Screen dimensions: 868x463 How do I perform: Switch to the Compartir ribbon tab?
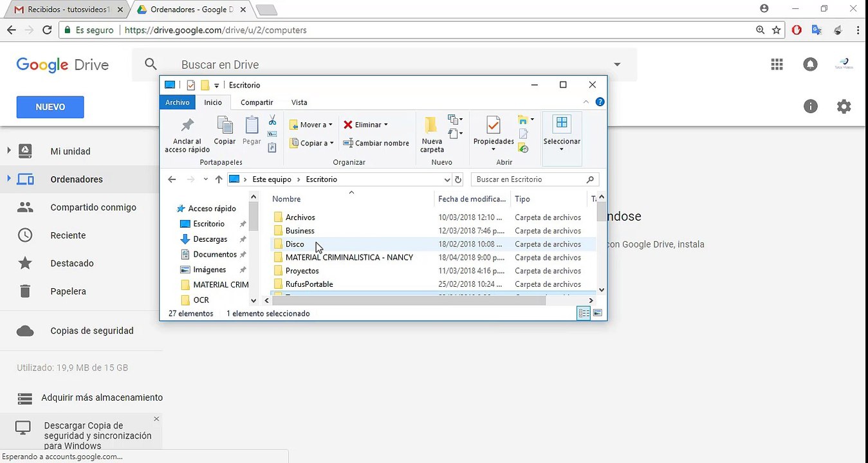point(257,102)
